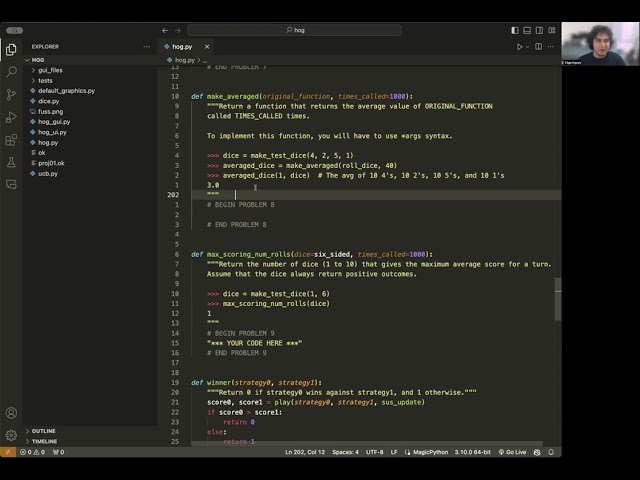Change indentation via Spaces: 4

(345, 452)
